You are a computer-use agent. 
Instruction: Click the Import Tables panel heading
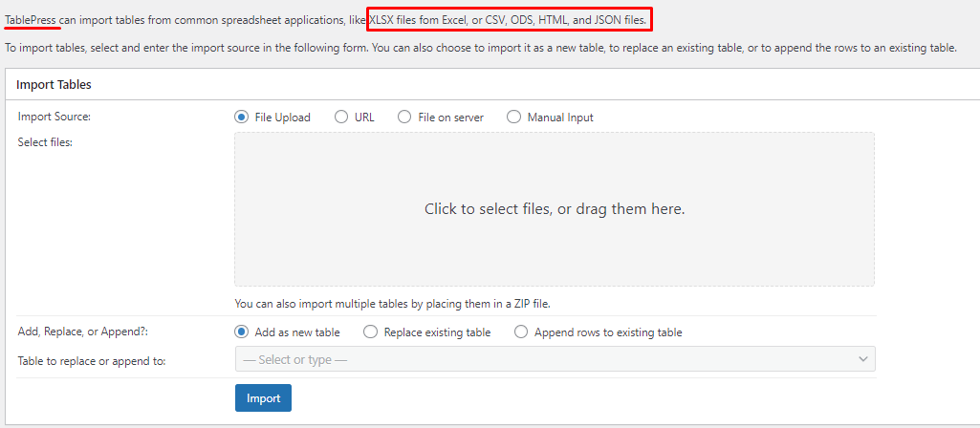(x=54, y=85)
